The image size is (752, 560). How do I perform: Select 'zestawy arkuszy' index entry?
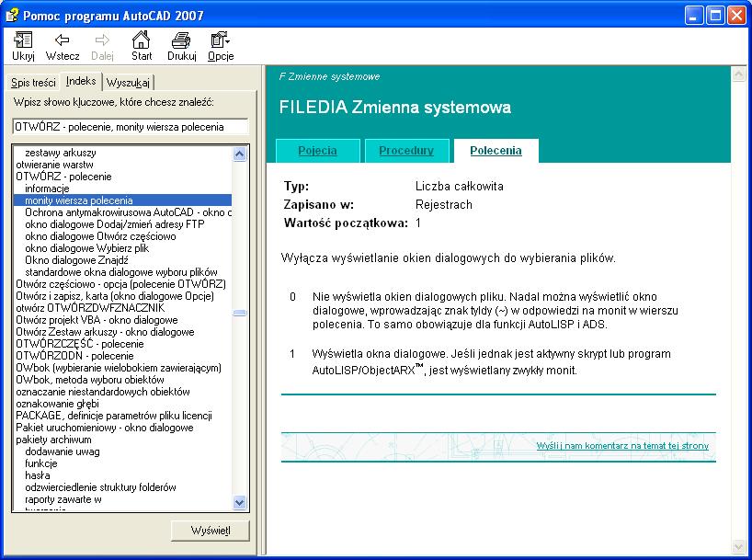(x=61, y=153)
